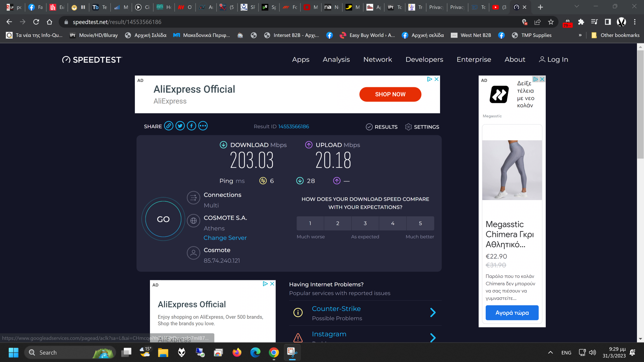The image size is (644, 362).
Task: Open Instagram problems link
Action: click(329, 334)
